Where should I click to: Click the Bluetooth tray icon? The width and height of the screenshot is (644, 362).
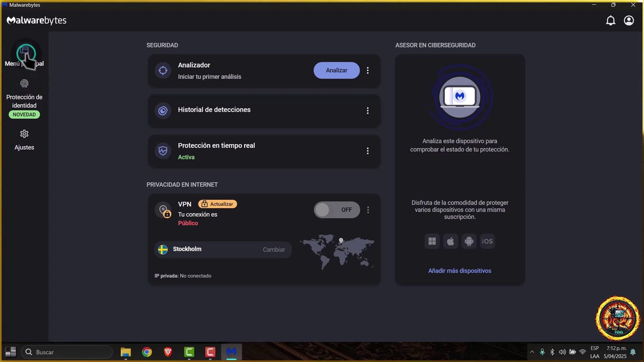[x=552, y=352]
